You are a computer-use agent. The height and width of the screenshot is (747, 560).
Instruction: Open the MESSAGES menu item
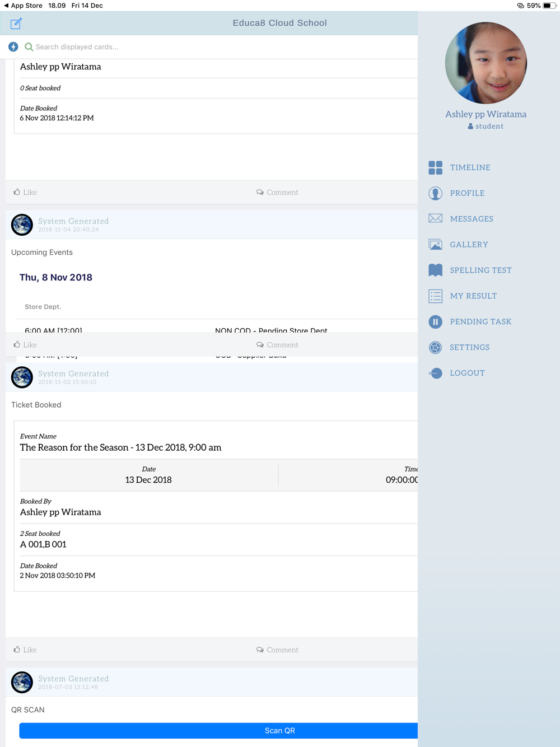[x=472, y=219]
